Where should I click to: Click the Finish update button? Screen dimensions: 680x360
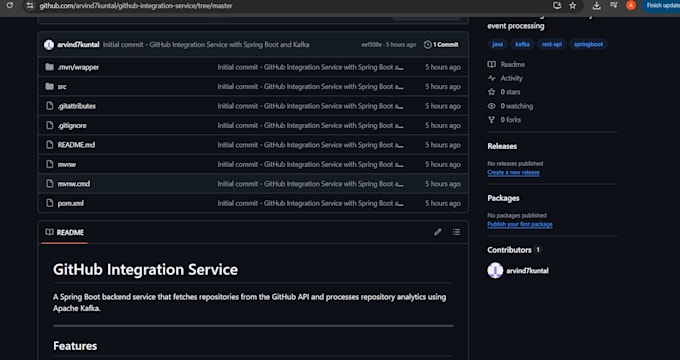coord(661,6)
